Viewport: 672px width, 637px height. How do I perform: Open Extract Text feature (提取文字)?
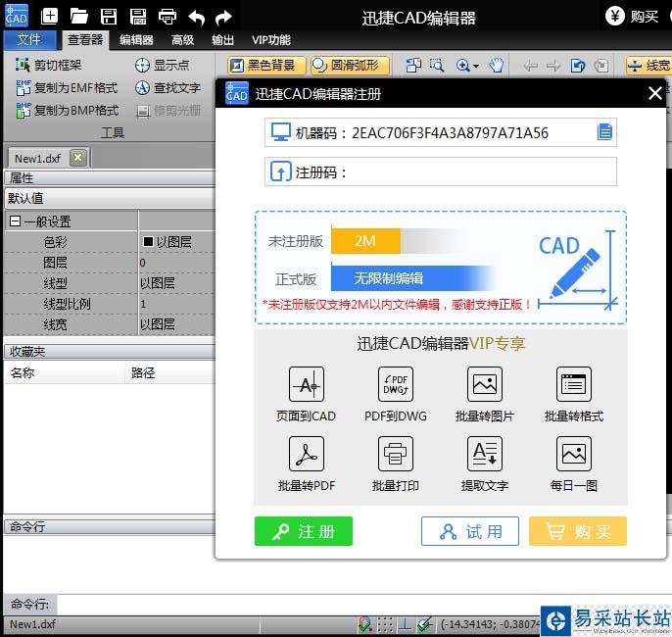click(484, 465)
